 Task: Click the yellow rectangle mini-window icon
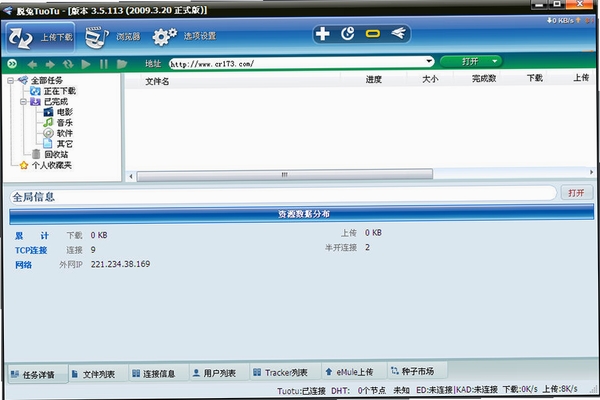372,34
